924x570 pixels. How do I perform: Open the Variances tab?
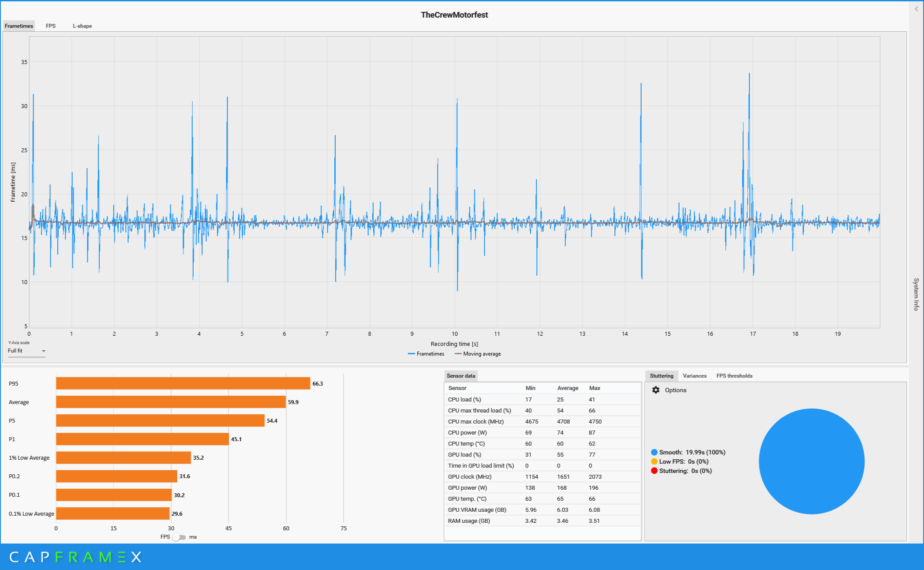pyautogui.click(x=694, y=376)
